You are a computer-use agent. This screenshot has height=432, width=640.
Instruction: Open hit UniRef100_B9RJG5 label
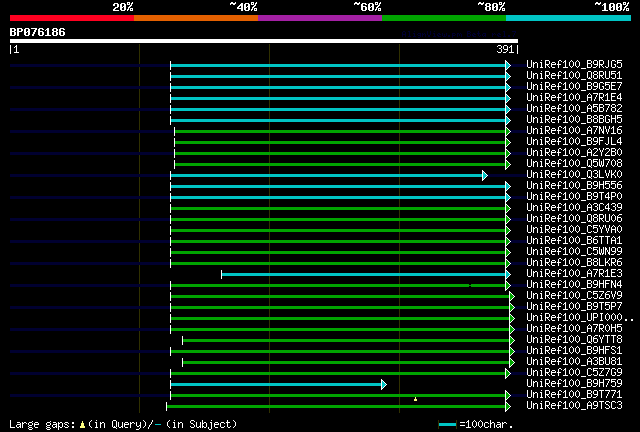[x=574, y=65]
